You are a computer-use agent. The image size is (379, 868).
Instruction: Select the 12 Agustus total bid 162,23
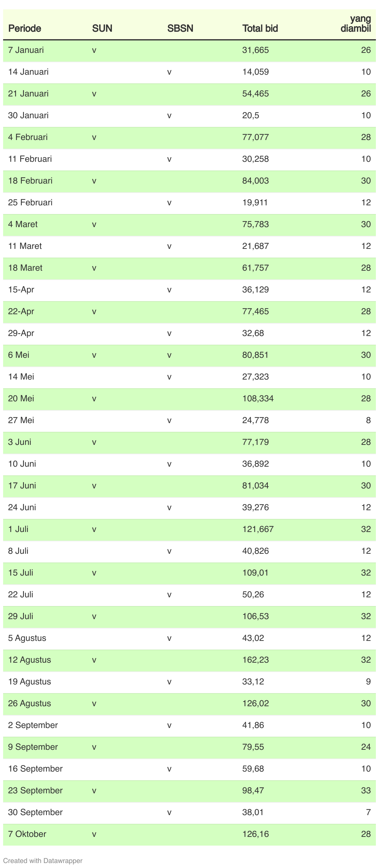[255, 660]
